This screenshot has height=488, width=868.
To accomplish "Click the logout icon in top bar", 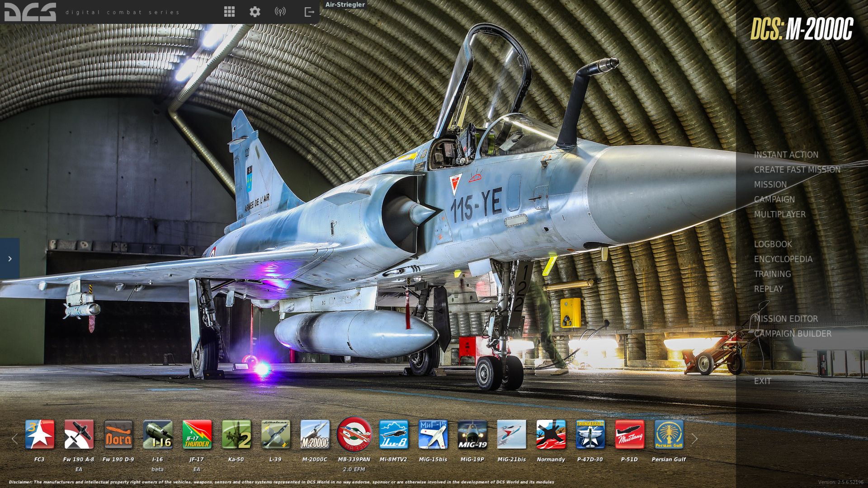I will coord(309,12).
